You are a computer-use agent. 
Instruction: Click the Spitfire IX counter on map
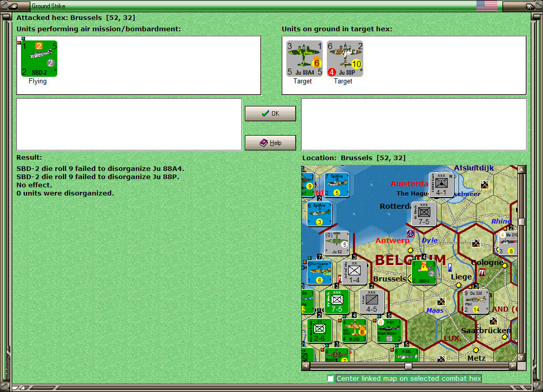point(337,185)
